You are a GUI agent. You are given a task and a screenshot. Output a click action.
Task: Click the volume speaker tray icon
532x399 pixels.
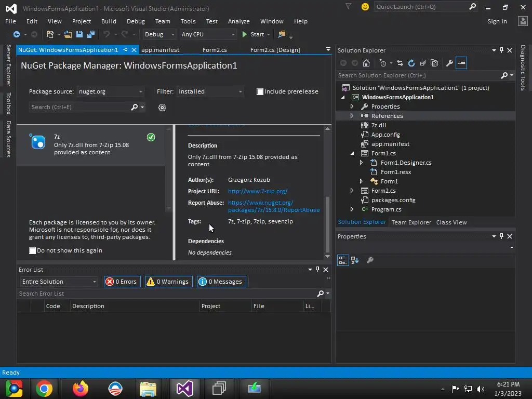481,389
